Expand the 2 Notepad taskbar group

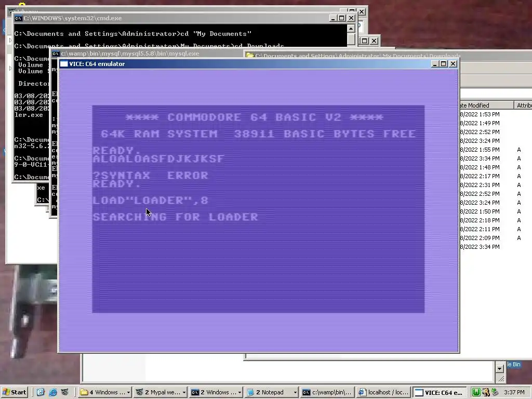coord(272,392)
